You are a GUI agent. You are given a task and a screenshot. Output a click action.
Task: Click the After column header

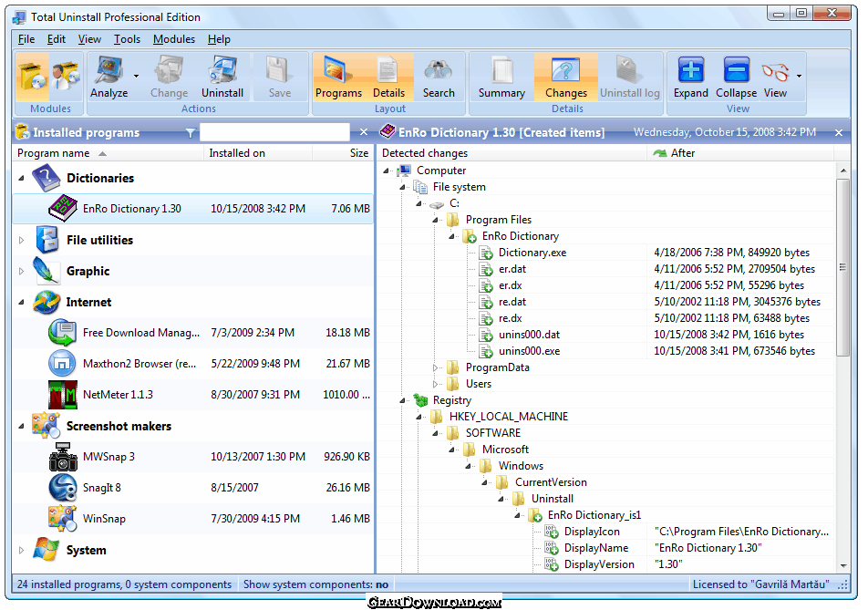coord(740,153)
